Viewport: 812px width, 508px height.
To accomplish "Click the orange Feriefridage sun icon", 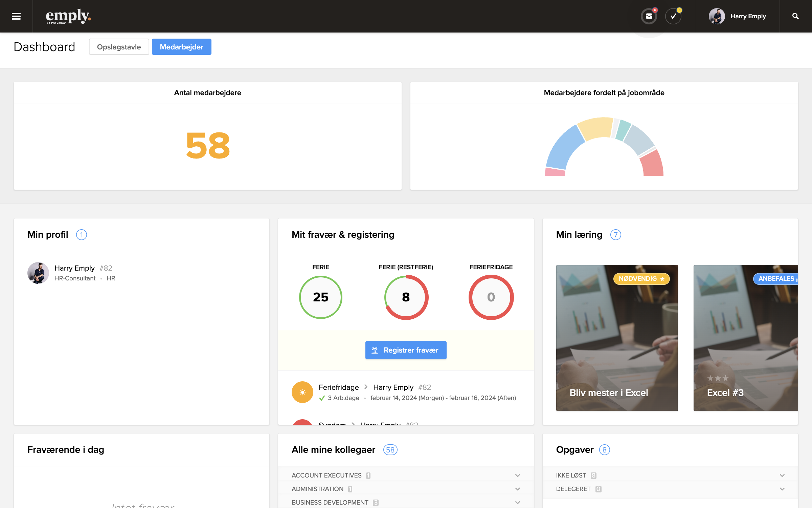I will pos(302,392).
